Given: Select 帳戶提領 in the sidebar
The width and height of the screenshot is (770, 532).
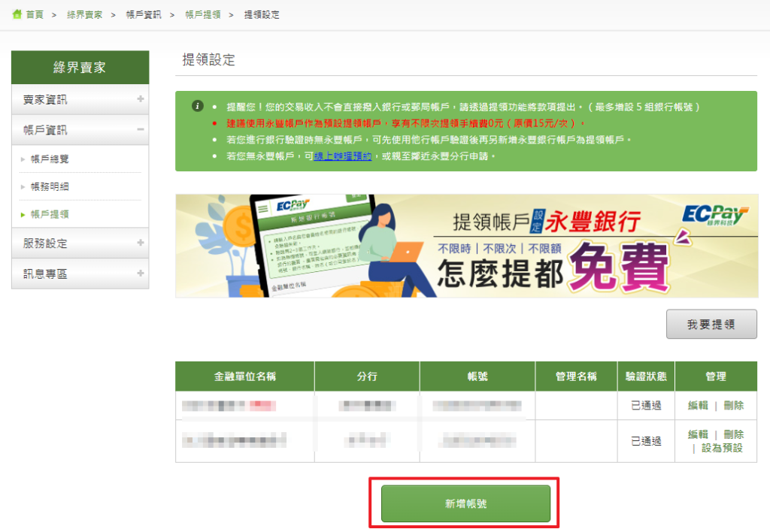Looking at the screenshot, I should 50,214.
